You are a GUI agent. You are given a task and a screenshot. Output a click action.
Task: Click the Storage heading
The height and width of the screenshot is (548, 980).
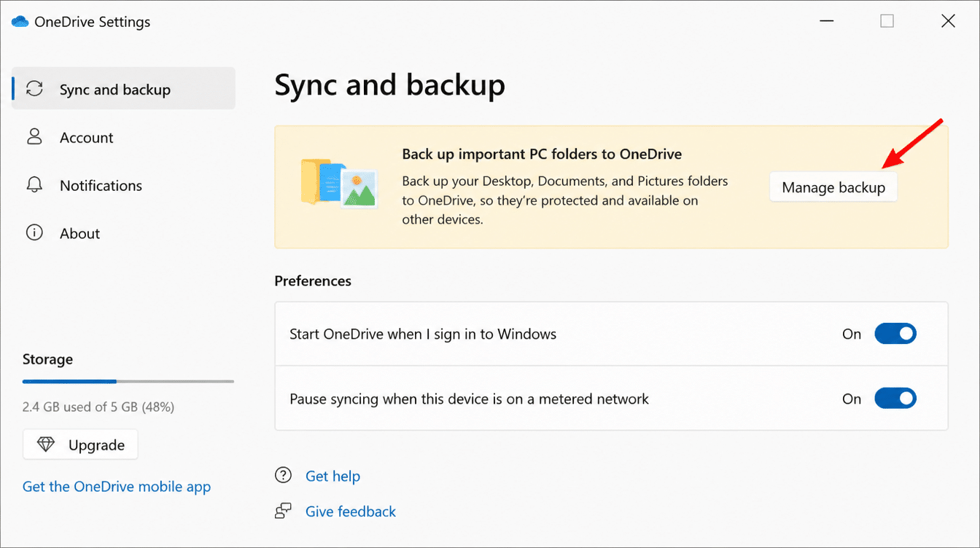47,359
